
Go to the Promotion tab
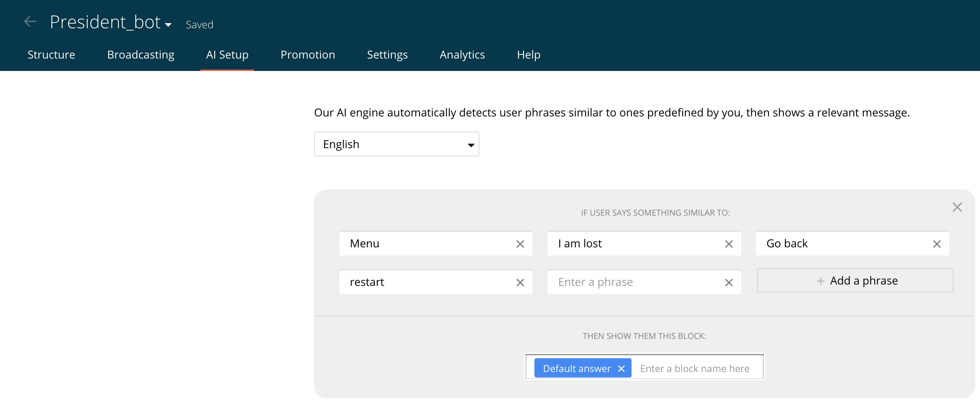tap(307, 55)
